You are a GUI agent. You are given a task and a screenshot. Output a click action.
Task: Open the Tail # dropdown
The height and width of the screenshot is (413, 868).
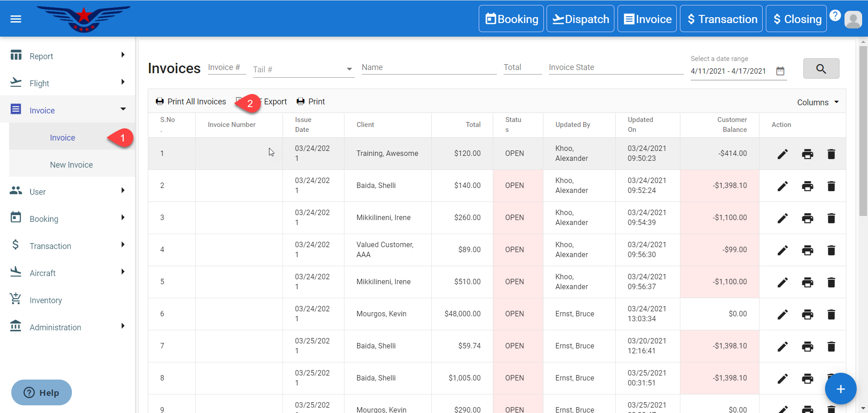point(349,70)
